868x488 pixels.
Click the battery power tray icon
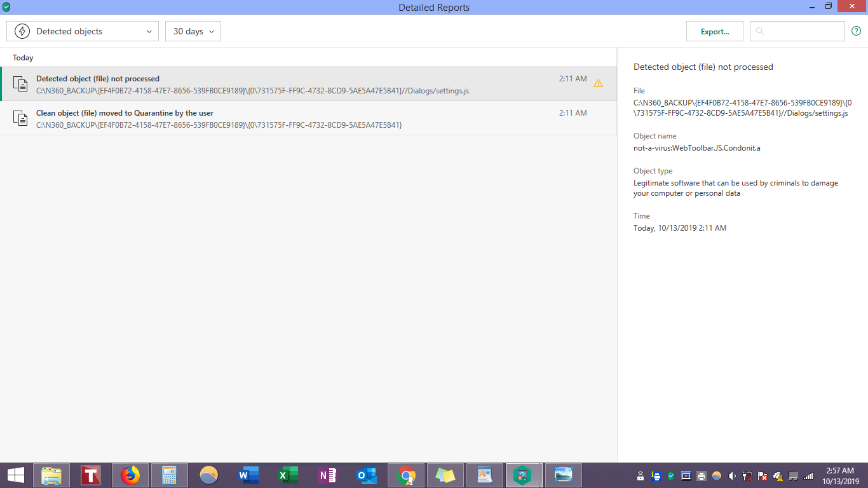[x=747, y=475]
